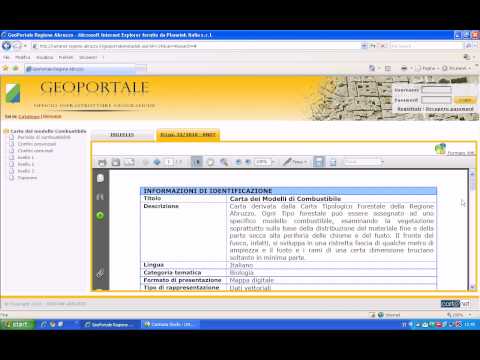The width and height of the screenshot is (480, 360).
Task: Pick the marquee zoom magnifier tool
Action: 224,162
